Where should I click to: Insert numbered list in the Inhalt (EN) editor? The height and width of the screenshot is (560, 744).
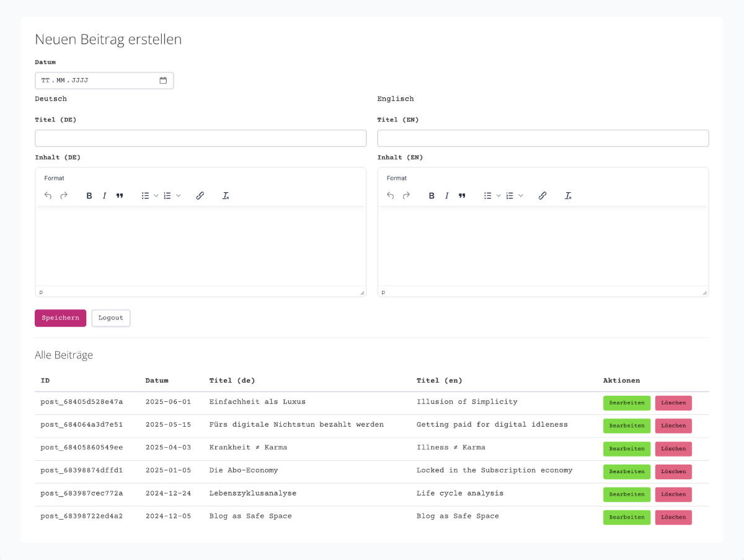point(510,195)
